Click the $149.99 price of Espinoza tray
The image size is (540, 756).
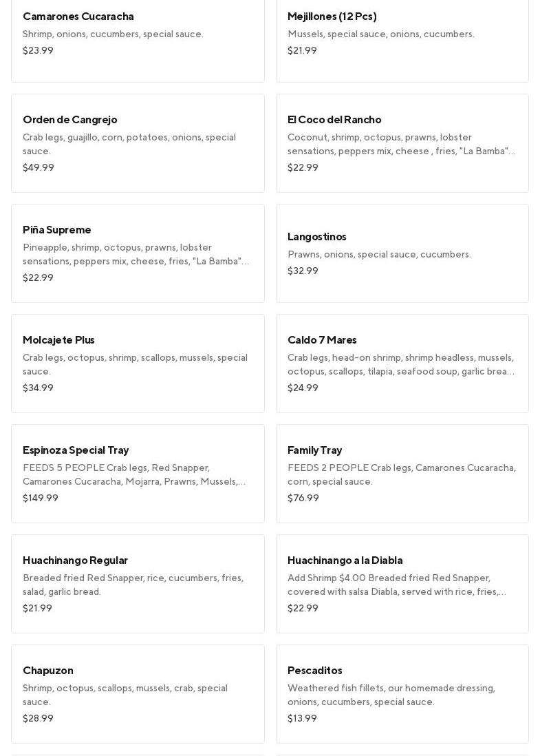coord(41,498)
